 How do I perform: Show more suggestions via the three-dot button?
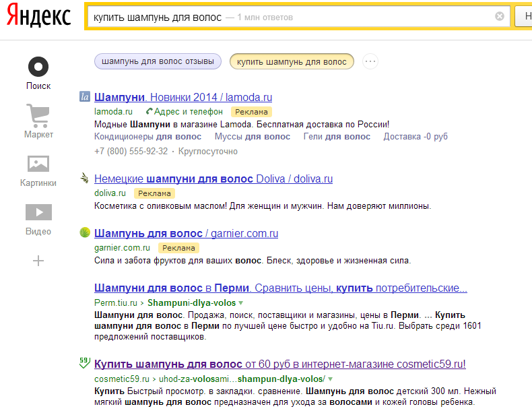(x=370, y=61)
